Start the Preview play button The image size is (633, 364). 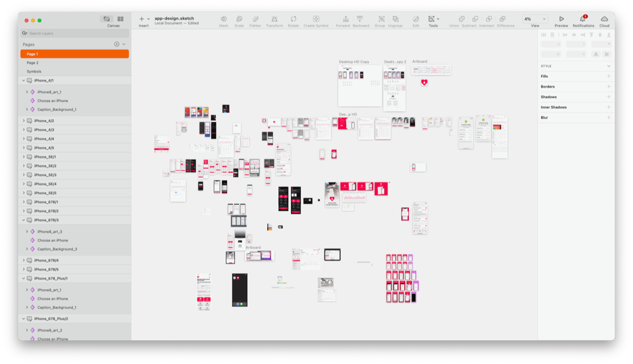pyautogui.click(x=561, y=19)
